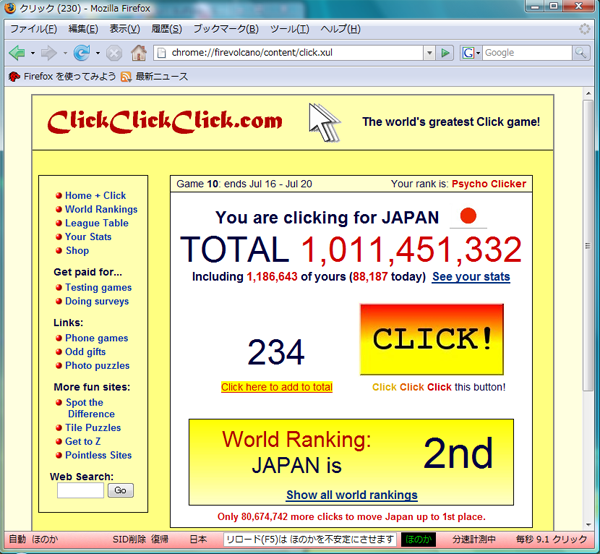Viewport: 600px width, 554px height.
Task: Open the Forward history dropdown arrow
Action: (65, 53)
